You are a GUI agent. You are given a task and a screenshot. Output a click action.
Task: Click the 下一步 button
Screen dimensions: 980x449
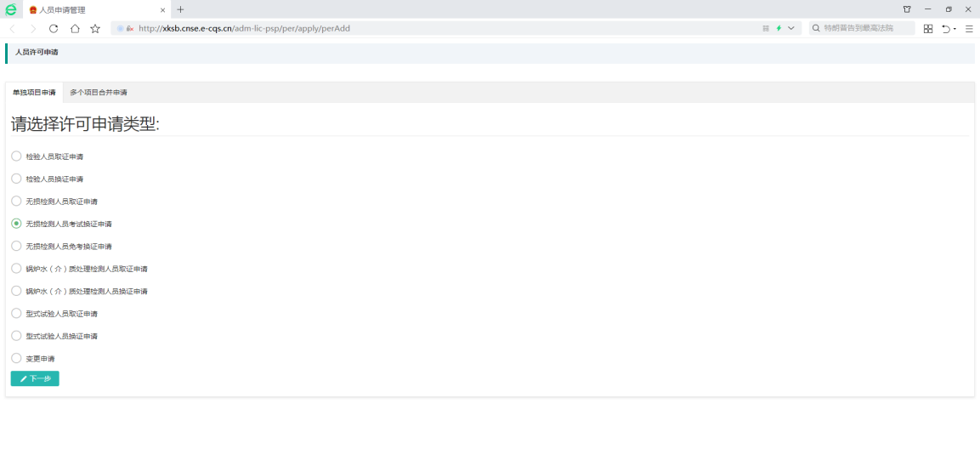point(35,378)
